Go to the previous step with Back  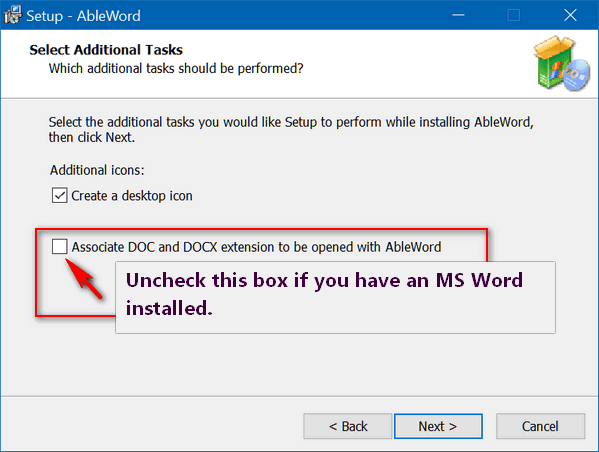pos(348,426)
